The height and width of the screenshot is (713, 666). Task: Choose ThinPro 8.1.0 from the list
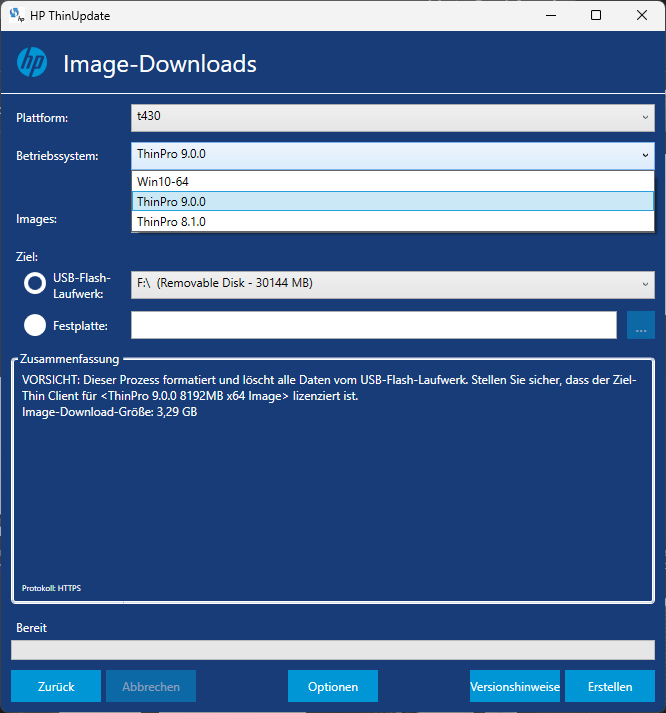pyautogui.click(x=393, y=221)
